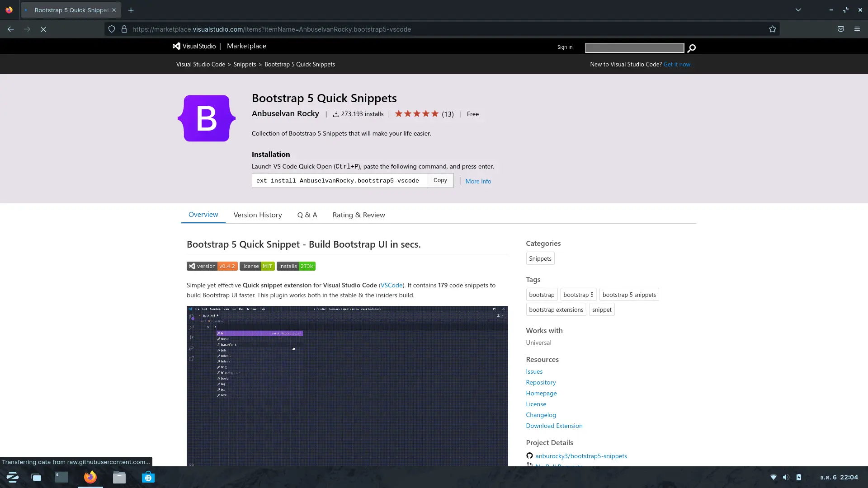Open a new browser tab

pos(131,10)
